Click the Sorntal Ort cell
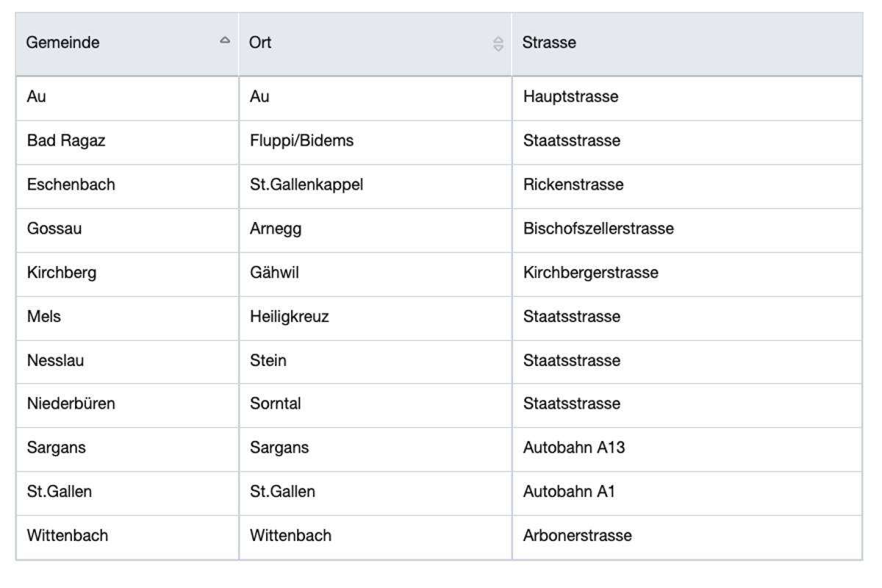882x588 pixels. pyautogui.click(x=276, y=404)
